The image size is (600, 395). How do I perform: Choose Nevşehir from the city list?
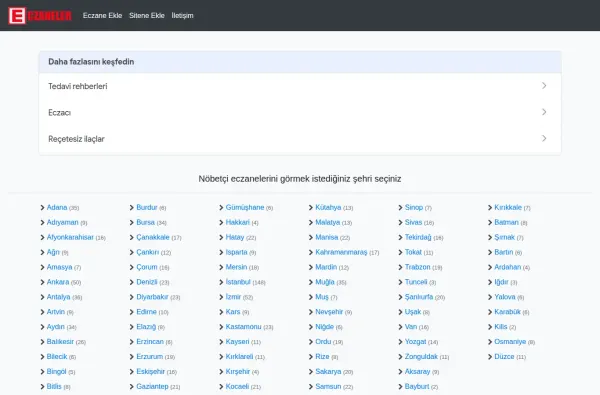pos(329,312)
